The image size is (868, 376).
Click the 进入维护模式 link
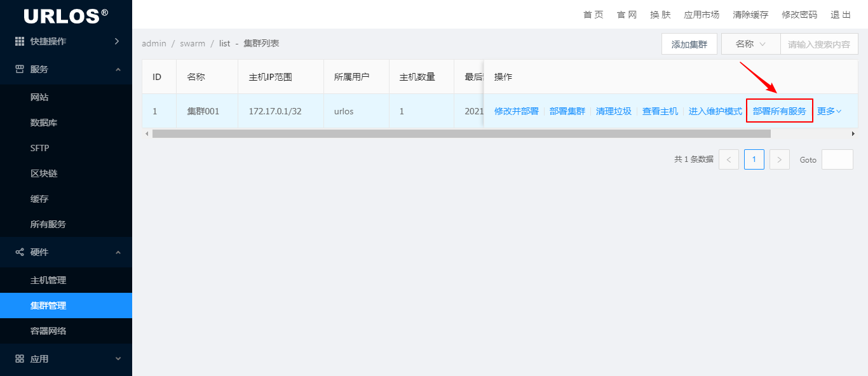pos(715,111)
